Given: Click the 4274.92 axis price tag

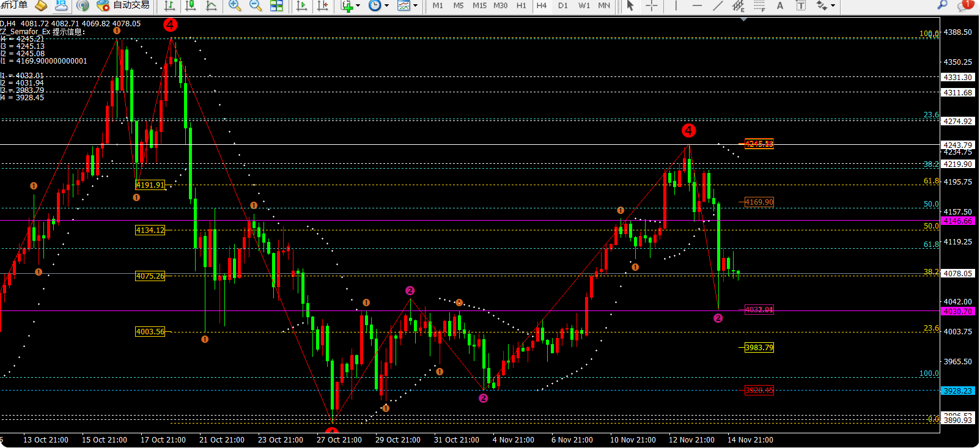Looking at the screenshot, I should 958,122.
